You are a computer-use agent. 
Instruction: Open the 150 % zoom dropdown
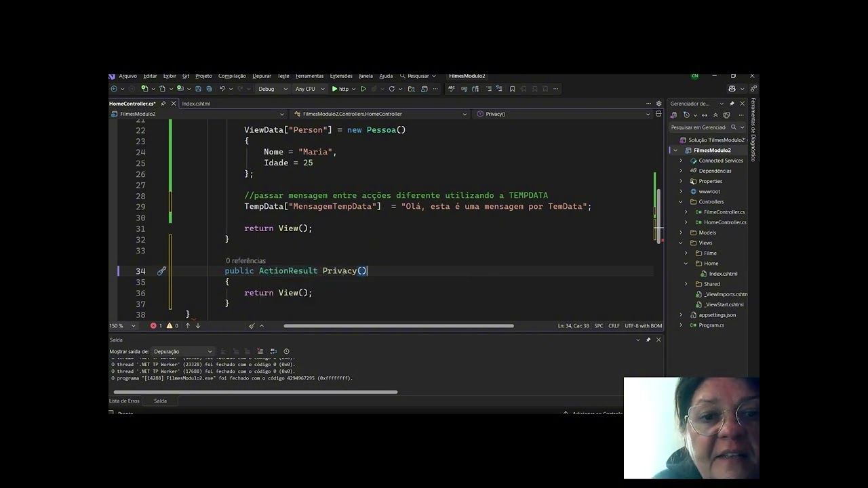(123, 326)
